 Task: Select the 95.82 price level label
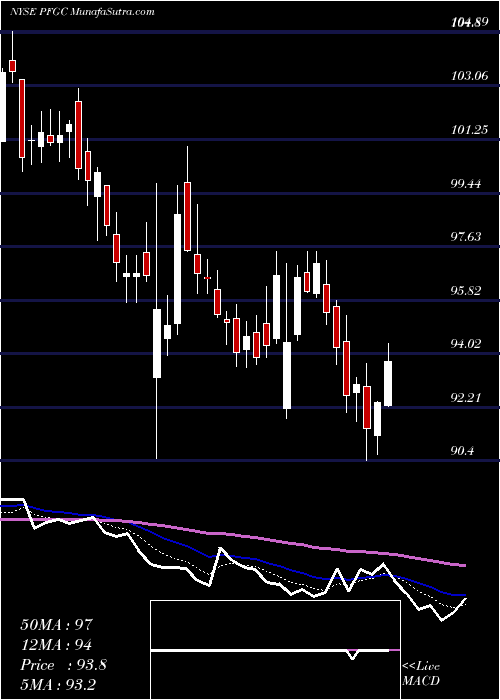[x=466, y=291]
